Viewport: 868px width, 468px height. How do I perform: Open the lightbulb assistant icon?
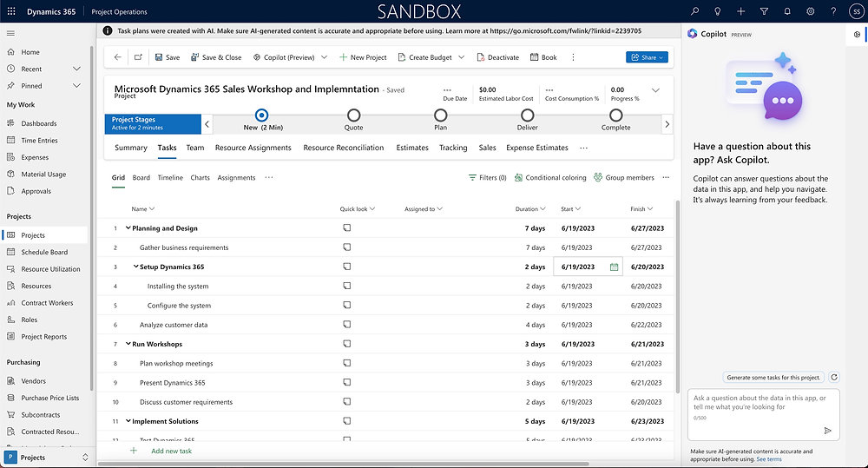pos(718,11)
